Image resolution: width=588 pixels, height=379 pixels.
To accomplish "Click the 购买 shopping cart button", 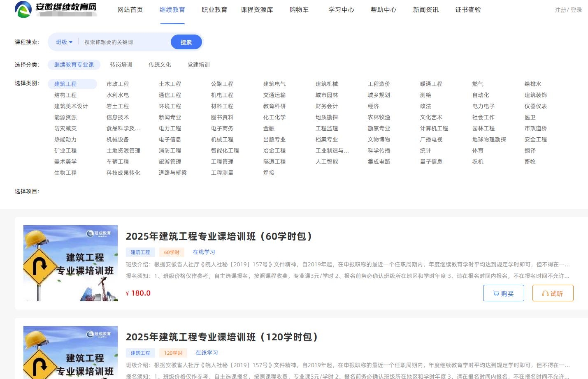I will point(503,293).
